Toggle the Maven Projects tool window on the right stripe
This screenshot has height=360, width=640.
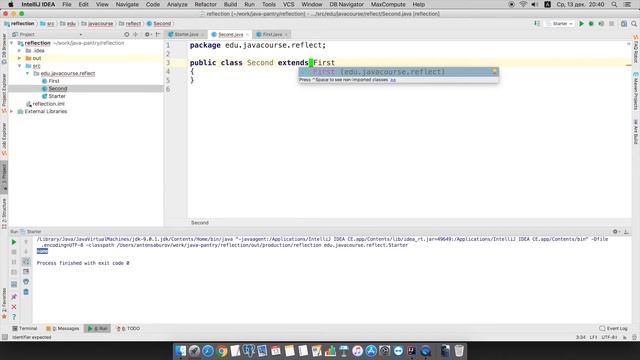(x=636, y=91)
